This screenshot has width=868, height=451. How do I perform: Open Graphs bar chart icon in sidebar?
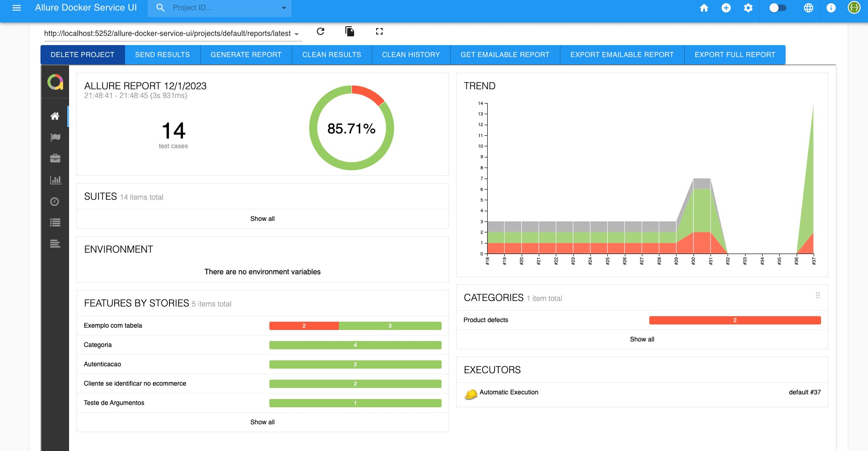click(55, 180)
